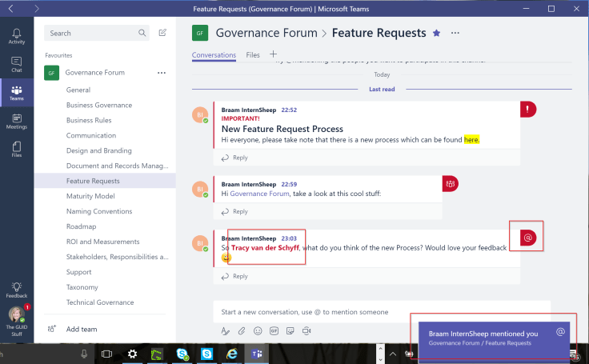Switch to the Files tab
589x364 pixels.
(x=252, y=55)
